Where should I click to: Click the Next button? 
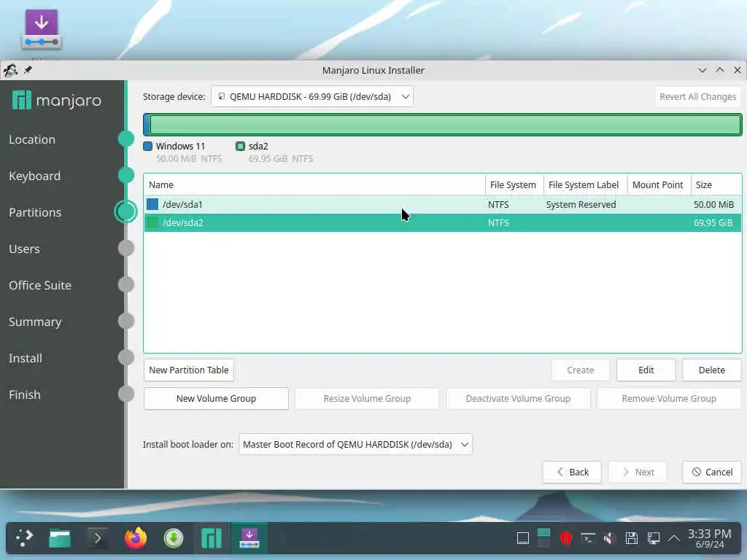tap(638, 472)
